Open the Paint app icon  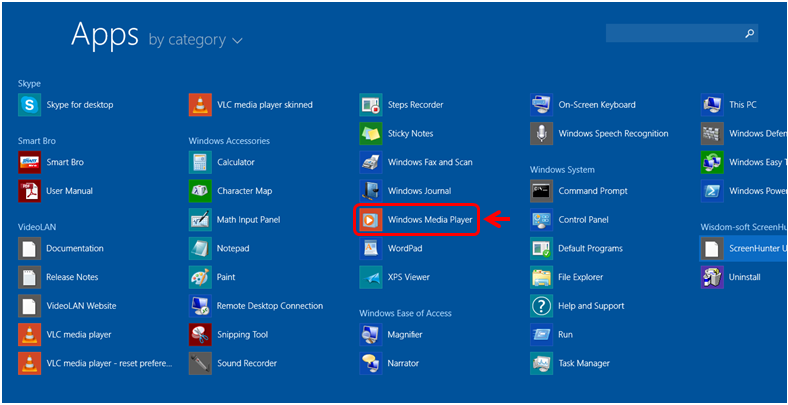tap(200, 277)
